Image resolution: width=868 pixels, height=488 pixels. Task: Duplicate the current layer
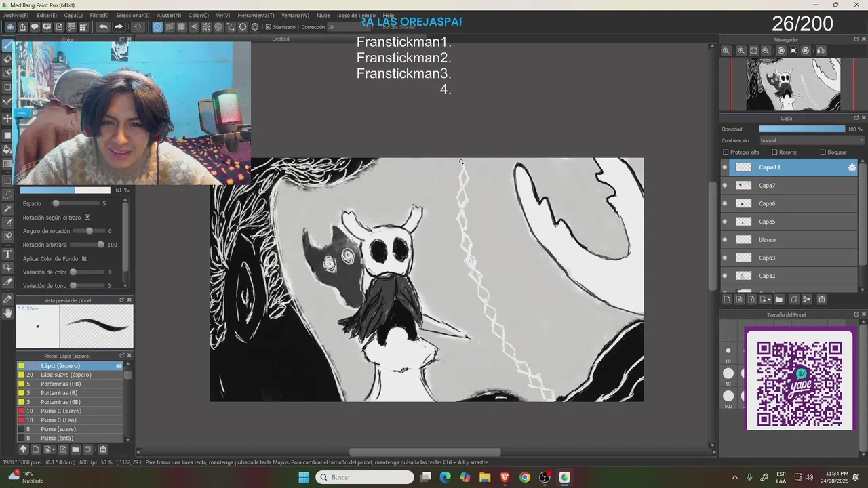(x=794, y=300)
